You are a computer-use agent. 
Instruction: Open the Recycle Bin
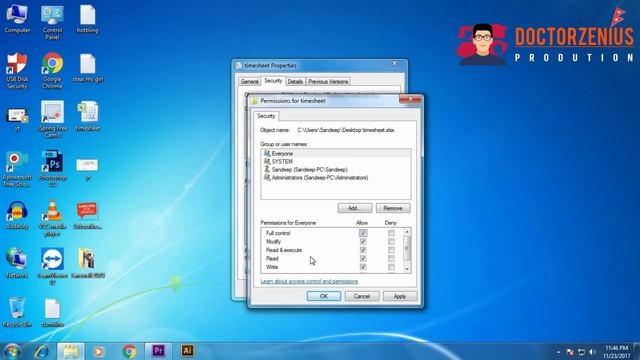point(17,312)
